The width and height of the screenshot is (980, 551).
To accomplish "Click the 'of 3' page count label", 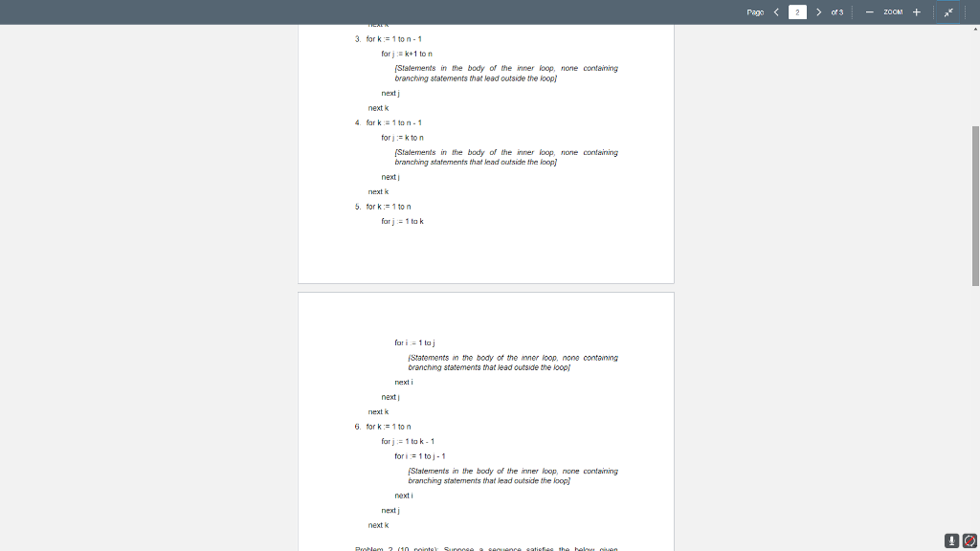I will 835,12.
